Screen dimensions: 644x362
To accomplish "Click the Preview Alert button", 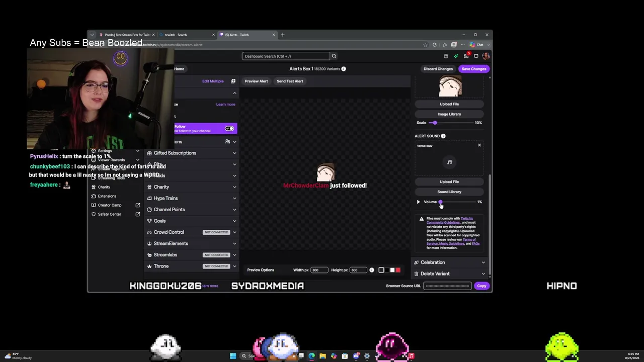I will click(x=257, y=81).
